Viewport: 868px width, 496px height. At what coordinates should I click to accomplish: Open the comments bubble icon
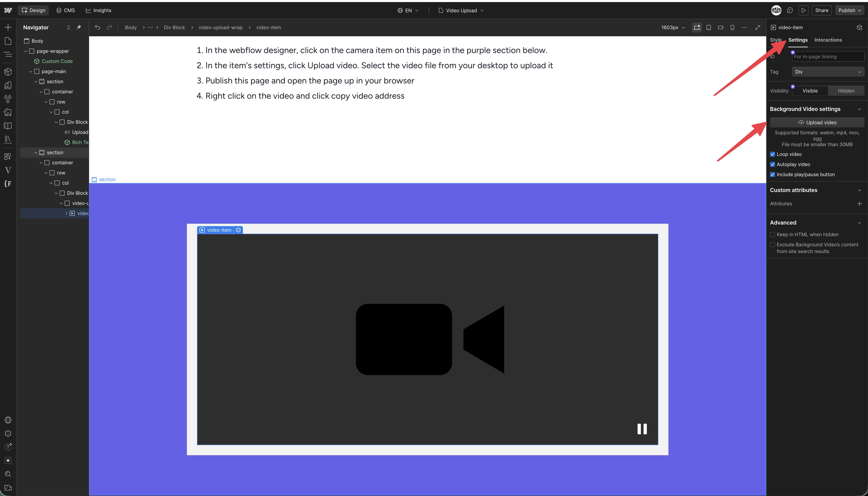pos(790,10)
